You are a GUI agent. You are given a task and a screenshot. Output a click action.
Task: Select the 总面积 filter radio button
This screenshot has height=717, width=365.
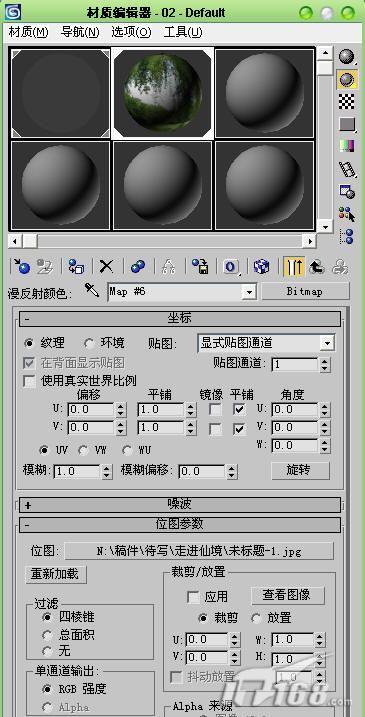click(47, 635)
